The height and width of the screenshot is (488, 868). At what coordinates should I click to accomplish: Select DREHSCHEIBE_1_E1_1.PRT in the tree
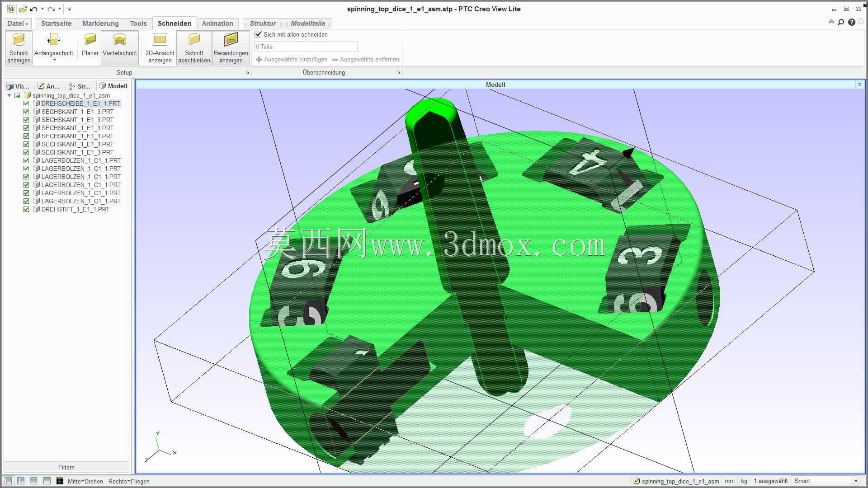coord(80,103)
